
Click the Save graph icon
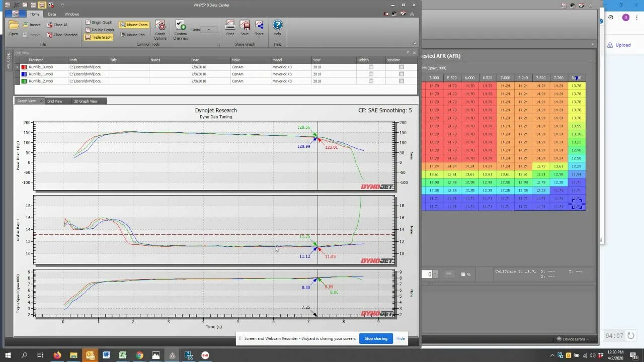pyautogui.click(x=245, y=25)
